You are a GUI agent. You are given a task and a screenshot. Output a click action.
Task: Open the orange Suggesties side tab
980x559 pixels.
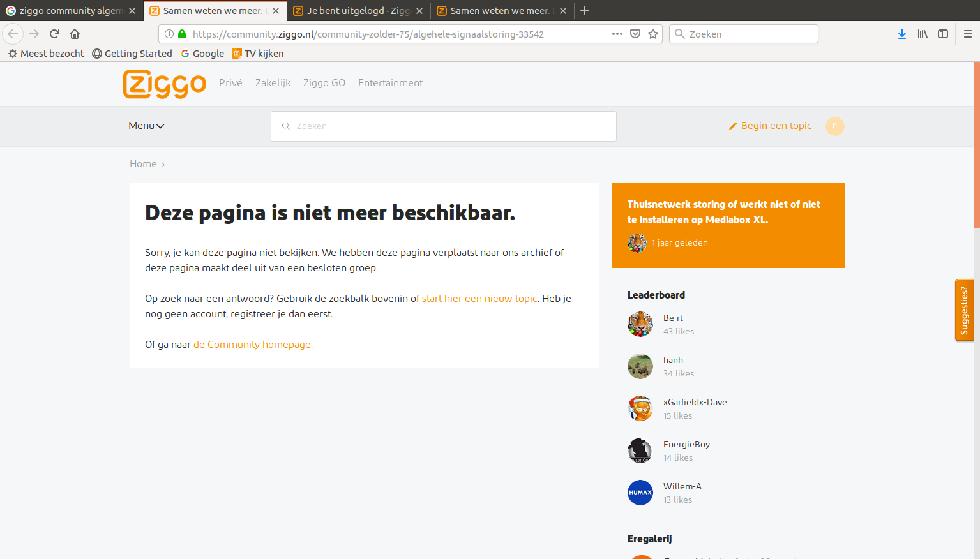click(x=964, y=310)
